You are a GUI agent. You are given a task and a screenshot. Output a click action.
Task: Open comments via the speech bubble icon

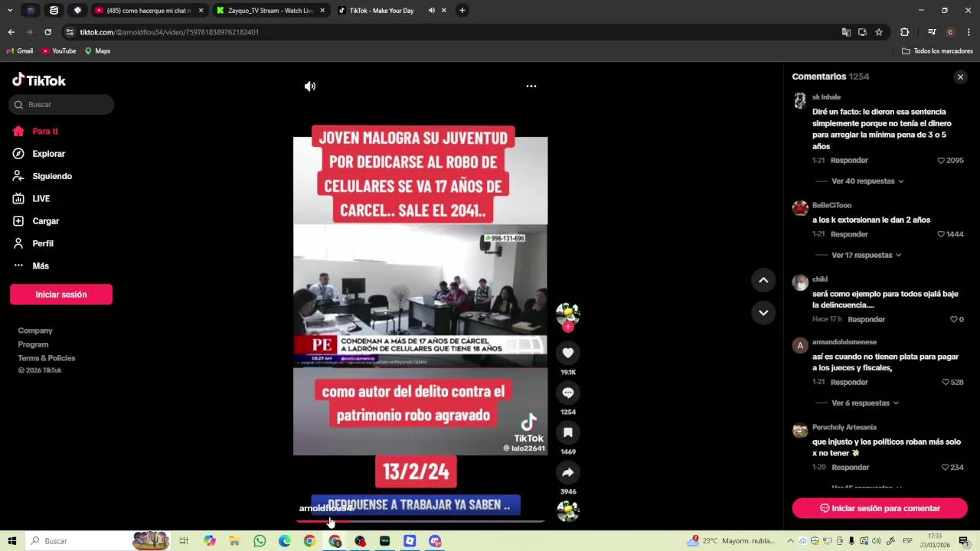[x=568, y=393]
